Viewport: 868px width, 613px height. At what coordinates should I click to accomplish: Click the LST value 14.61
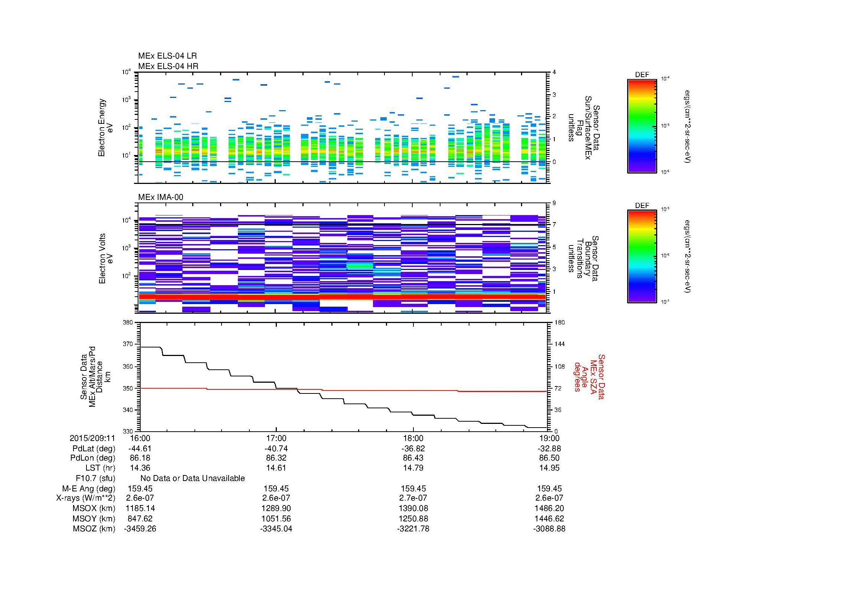click(276, 468)
